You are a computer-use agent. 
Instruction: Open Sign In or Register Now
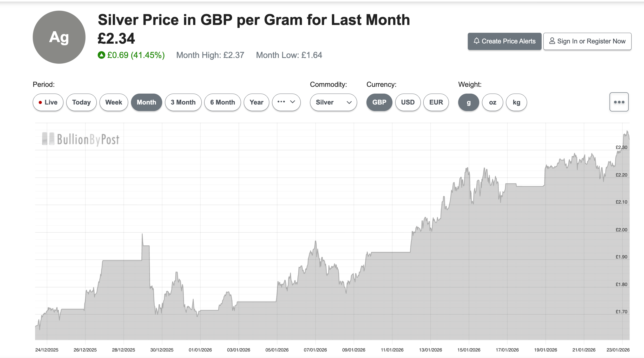coord(587,41)
